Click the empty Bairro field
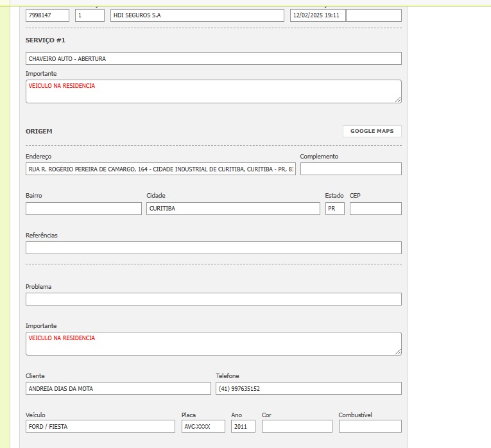 [83, 209]
